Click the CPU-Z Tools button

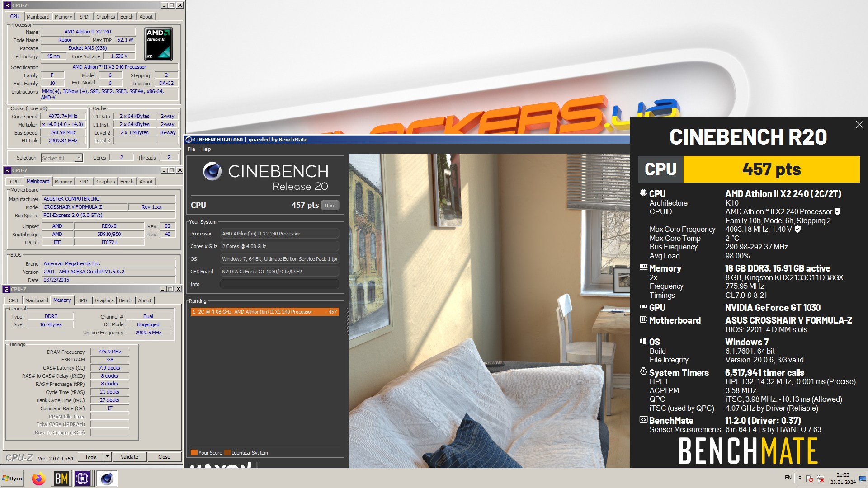[90, 457]
